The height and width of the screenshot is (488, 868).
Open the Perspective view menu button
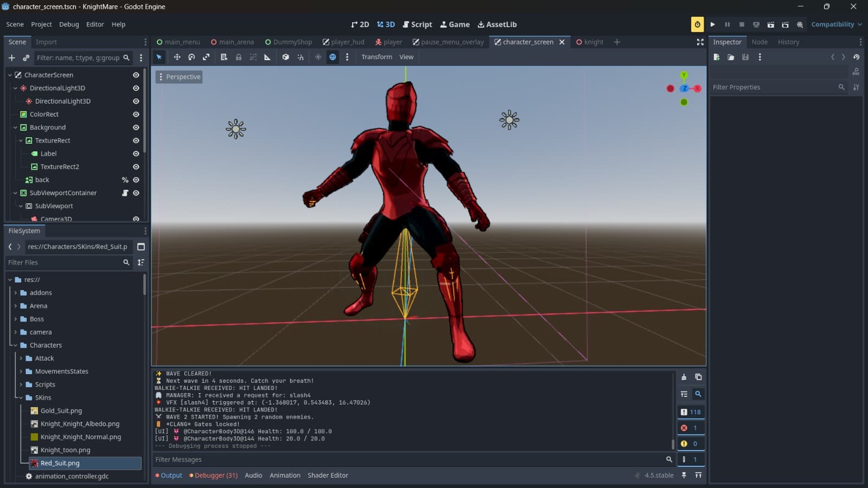click(x=180, y=77)
